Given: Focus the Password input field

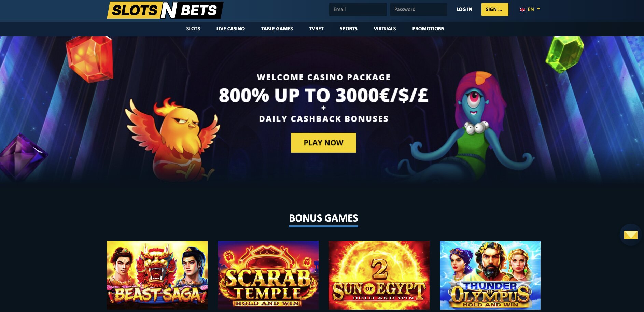Looking at the screenshot, I should [419, 10].
